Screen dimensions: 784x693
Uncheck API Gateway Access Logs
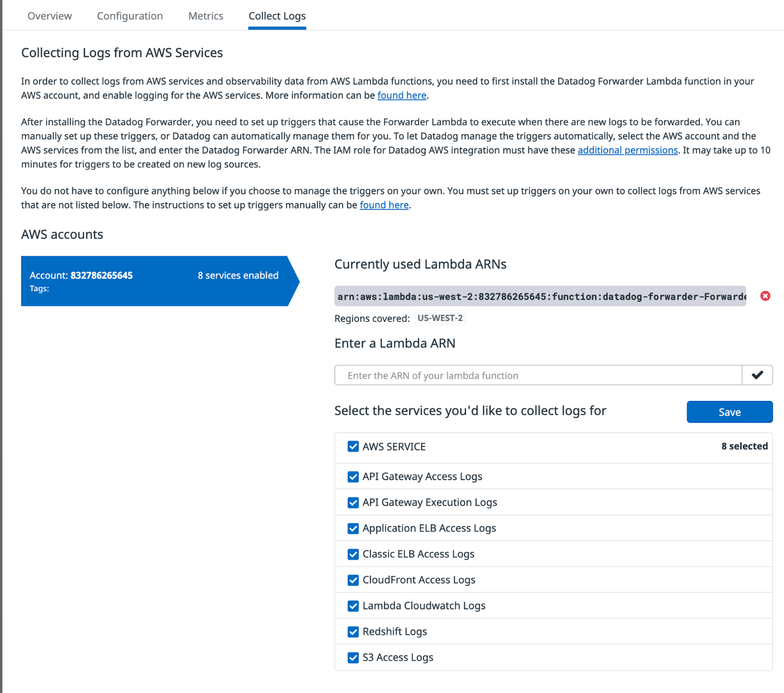tap(353, 477)
